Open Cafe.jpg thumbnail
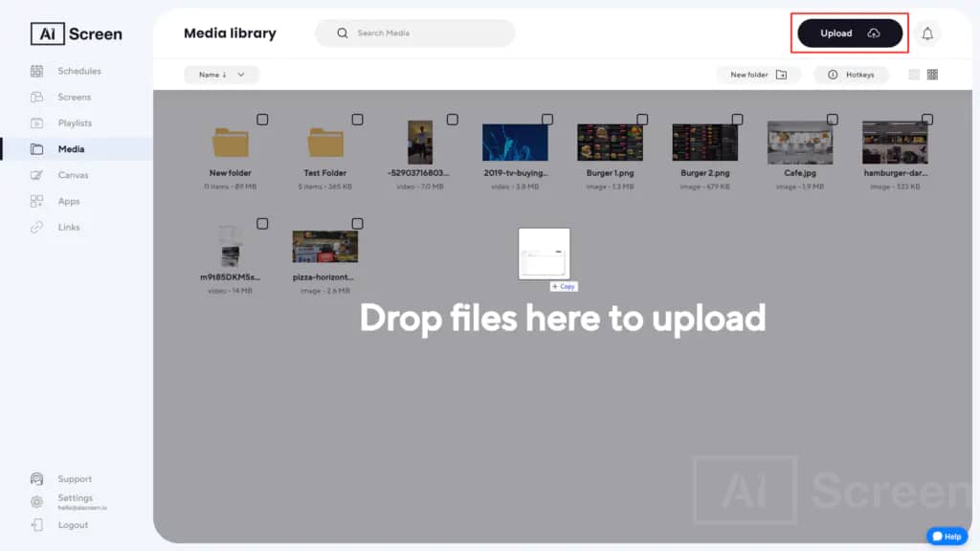This screenshot has height=551, width=980. (x=800, y=143)
